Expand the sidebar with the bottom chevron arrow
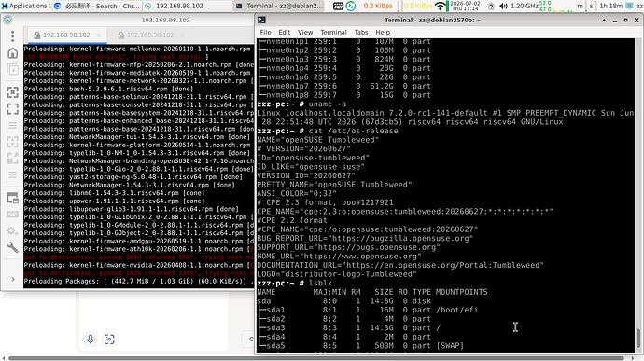 point(13,280)
